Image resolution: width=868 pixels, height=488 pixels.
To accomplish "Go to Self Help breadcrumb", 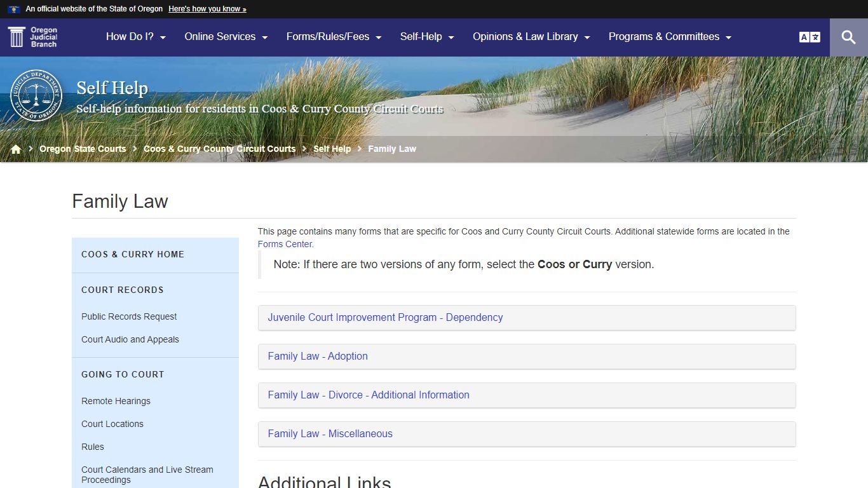I will coord(332,149).
